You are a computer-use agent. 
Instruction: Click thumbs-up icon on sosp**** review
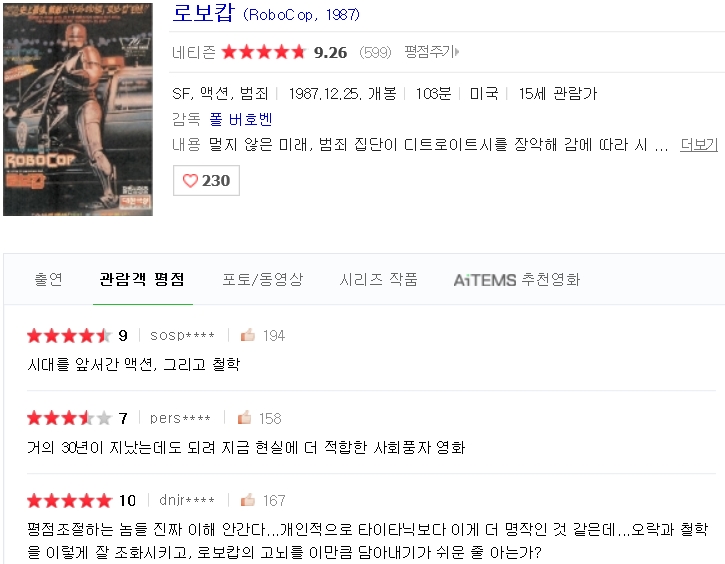(248, 335)
